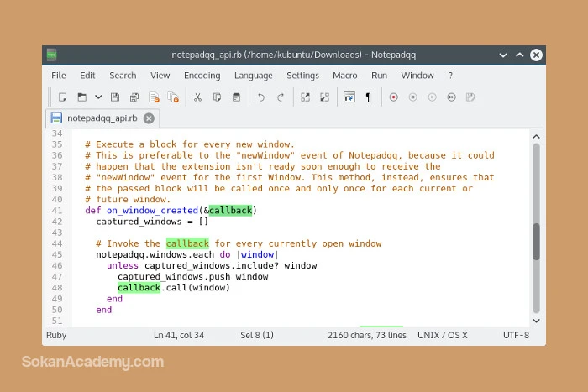
Task: Click the highlighted callback on line 41
Action: (231, 210)
